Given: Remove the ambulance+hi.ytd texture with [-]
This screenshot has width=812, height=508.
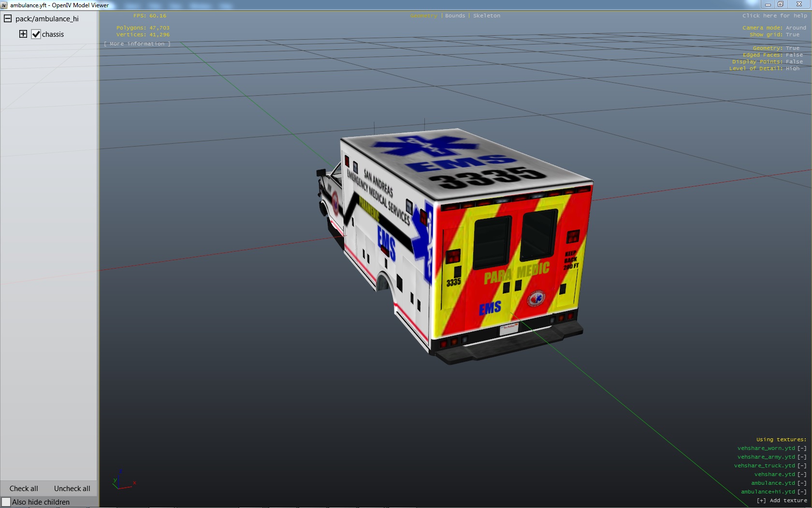Looking at the screenshot, I should click(802, 492).
